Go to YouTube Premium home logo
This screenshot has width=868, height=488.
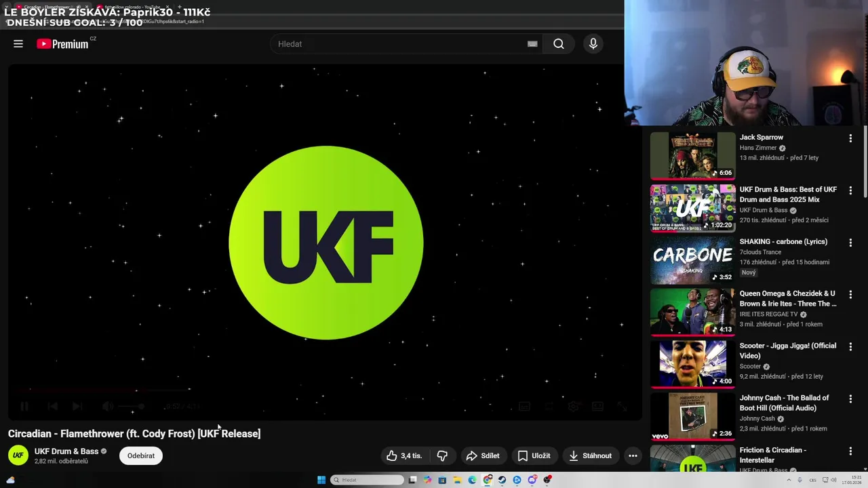point(62,44)
